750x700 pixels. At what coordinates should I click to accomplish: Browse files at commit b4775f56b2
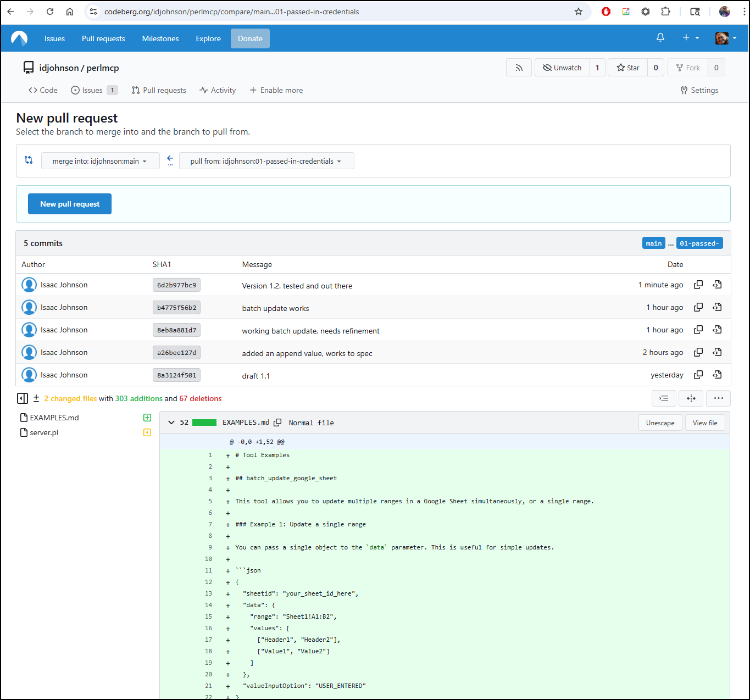pos(717,307)
